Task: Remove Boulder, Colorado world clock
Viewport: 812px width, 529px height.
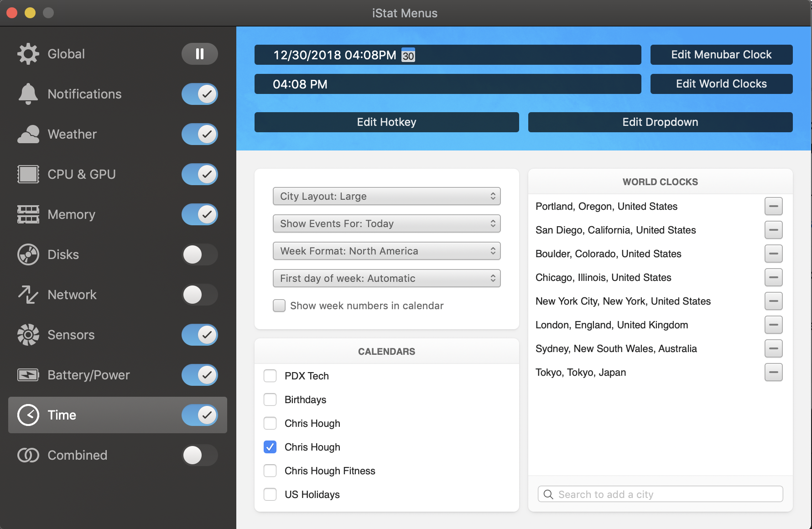Action: 774,254
